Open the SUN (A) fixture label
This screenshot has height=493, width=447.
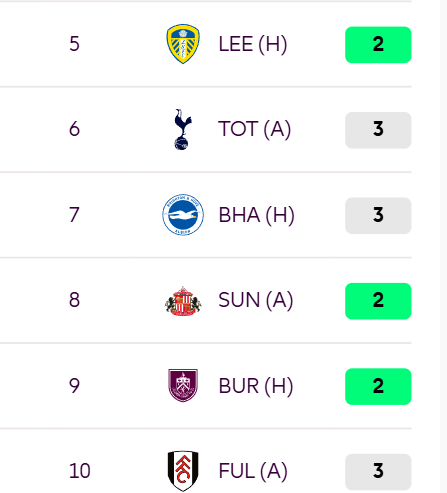[256, 300]
